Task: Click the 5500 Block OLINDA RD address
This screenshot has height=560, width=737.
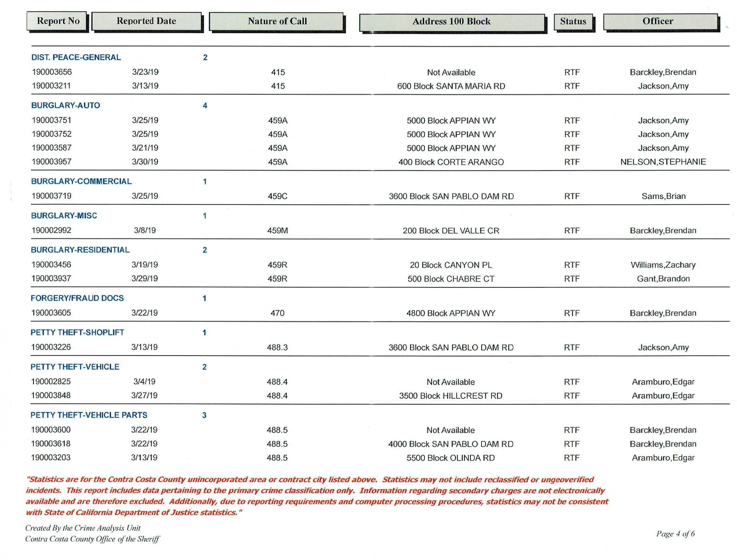Action: tap(450, 458)
